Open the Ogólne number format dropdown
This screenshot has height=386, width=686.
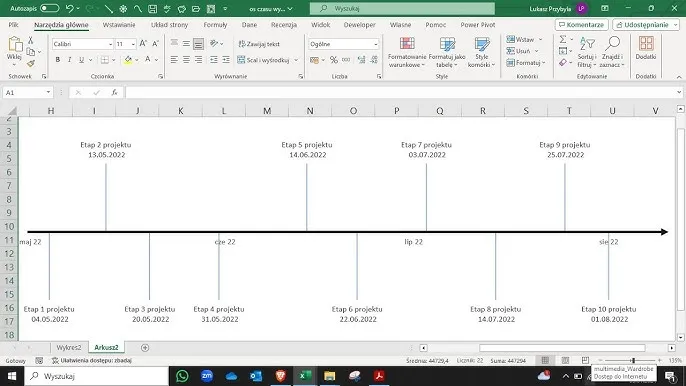coord(375,44)
